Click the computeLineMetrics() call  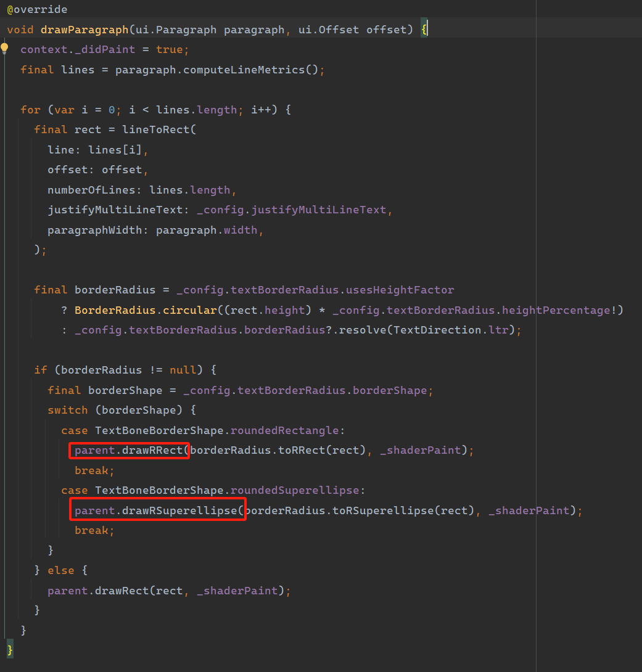[x=251, y=70]
